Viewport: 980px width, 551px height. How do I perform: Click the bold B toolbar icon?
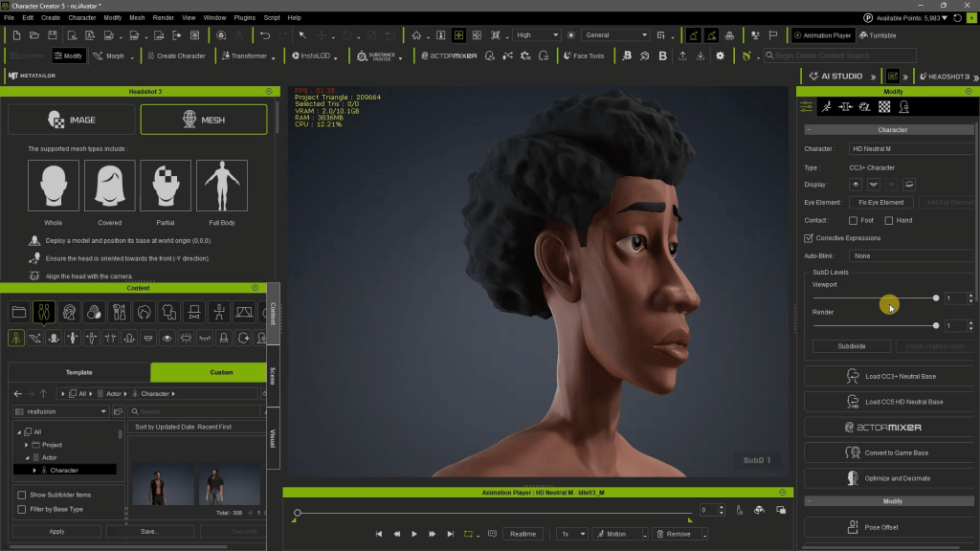coord(662,55)
